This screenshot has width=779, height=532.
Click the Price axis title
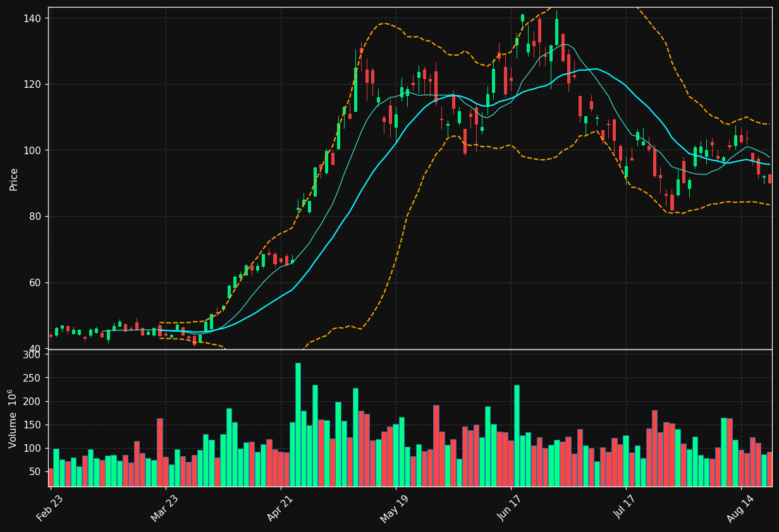[x=14, y=179]
